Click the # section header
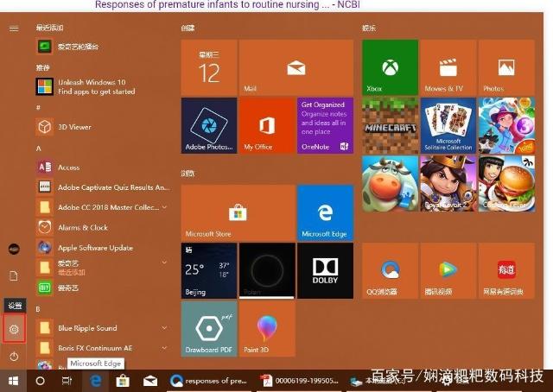The height and width of the screenshot is (392, 553). click(38, 107)
